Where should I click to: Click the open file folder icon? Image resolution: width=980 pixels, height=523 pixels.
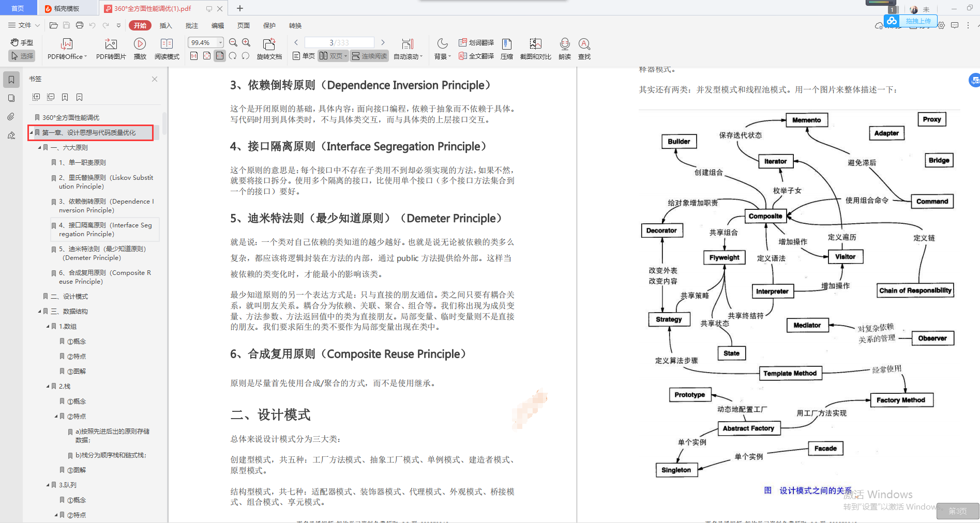[53, 25]
